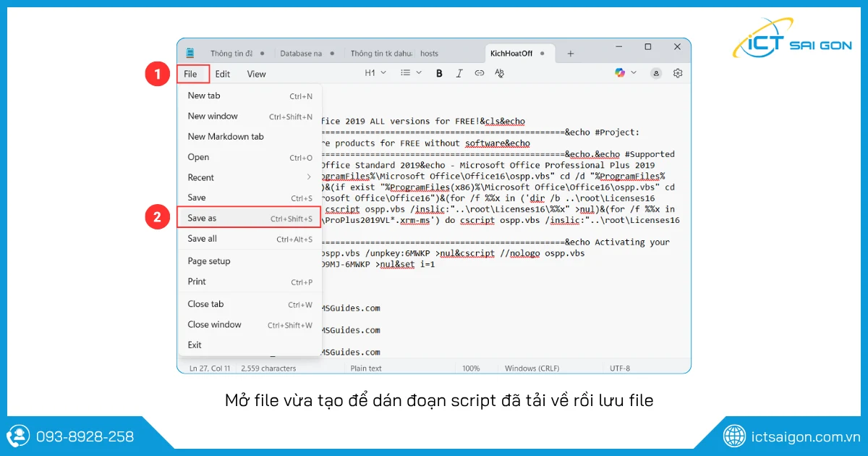Viewport: 868px width, 456px height.
Task: Choose Print in the File menu
Action: [250, 282]
